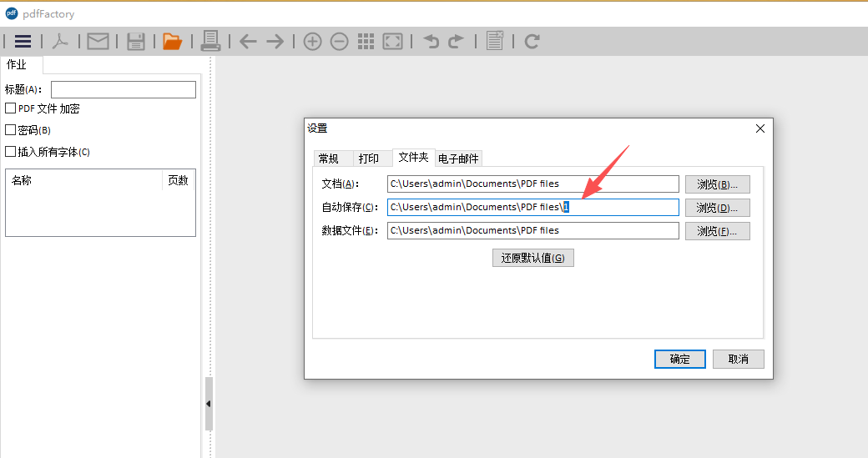The image size is (868, 458).
Task: Click the printer icon in the toolbar
Action: tap(210, 41)
